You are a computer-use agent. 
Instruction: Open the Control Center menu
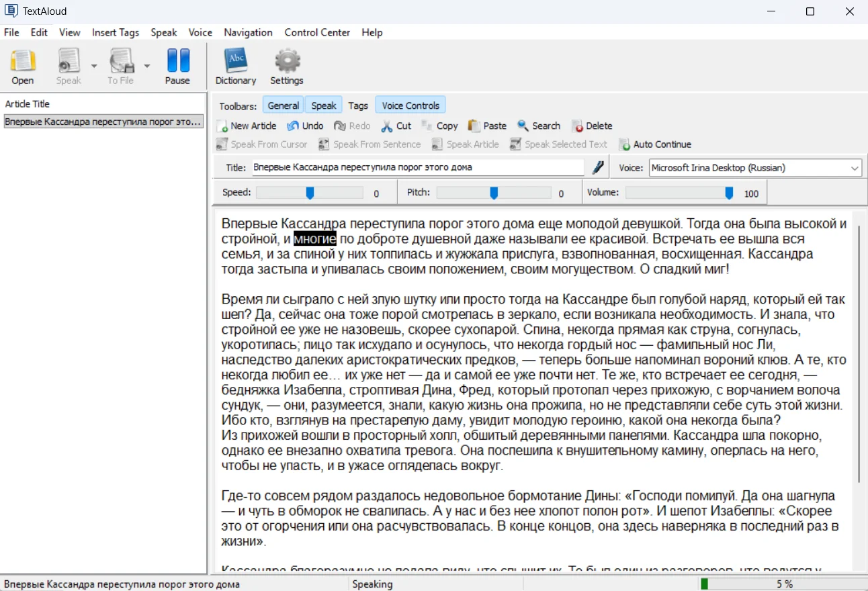click(x=317, y=32)
